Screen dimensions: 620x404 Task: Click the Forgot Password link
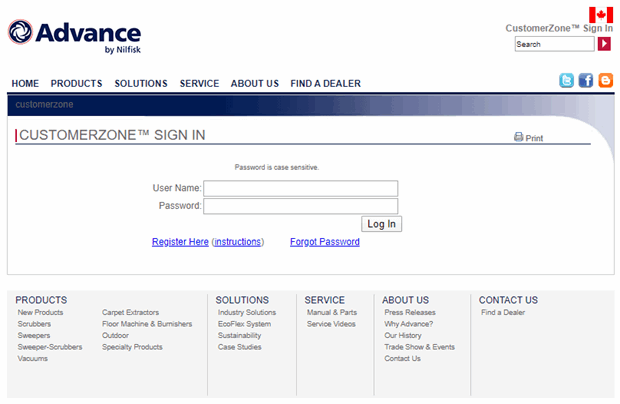[325, 242]
